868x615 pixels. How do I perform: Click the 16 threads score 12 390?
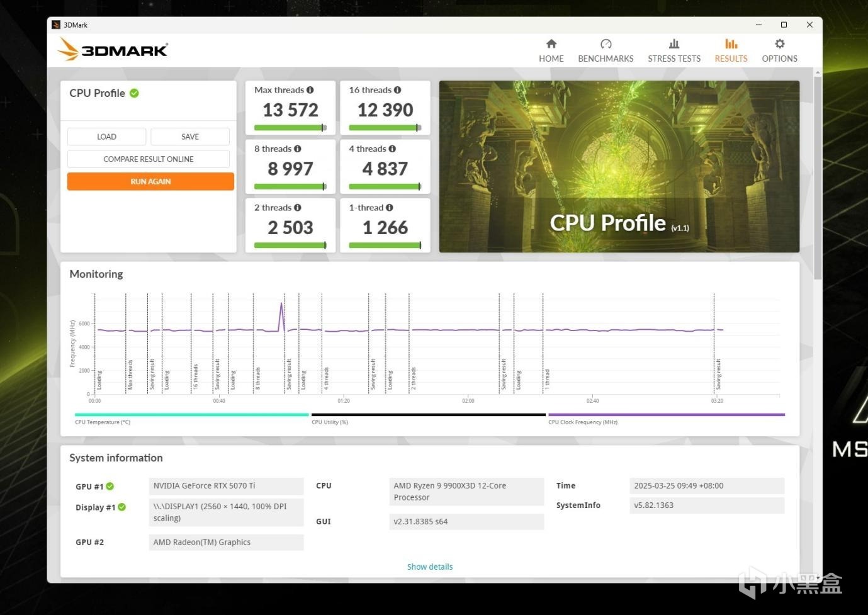tap(385, 110)
